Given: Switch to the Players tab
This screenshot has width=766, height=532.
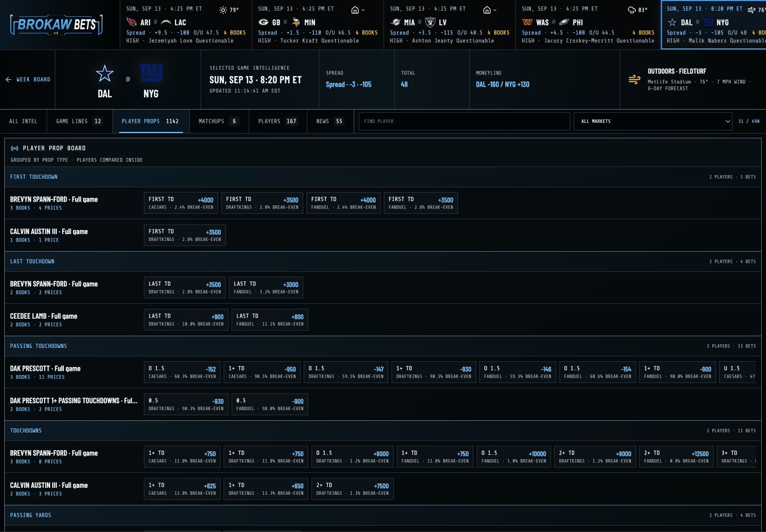Looking at the screenshot, I should (x=278, y=121).
